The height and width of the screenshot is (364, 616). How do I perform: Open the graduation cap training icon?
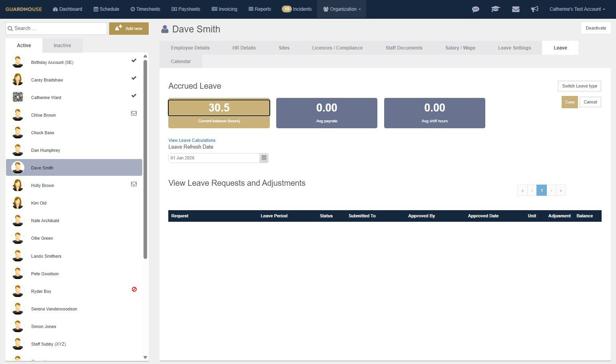coord(496,9)
